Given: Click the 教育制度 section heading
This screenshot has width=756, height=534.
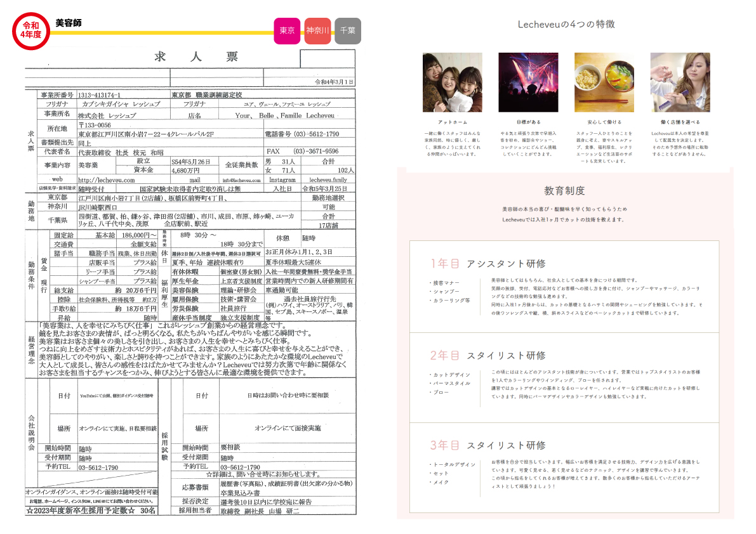Looking at the screenshot, I should [564, 191].
